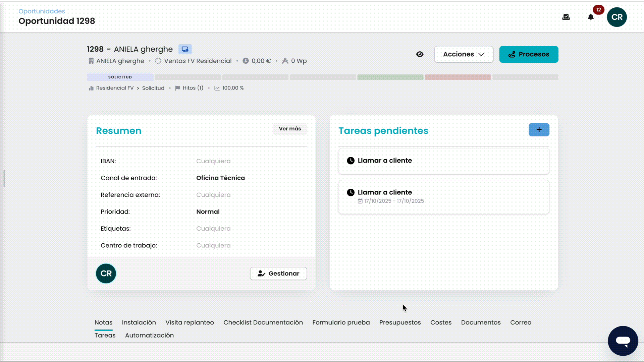
Task: Switch to the Formulario prueba tab
Action: [x=341, y=322]
